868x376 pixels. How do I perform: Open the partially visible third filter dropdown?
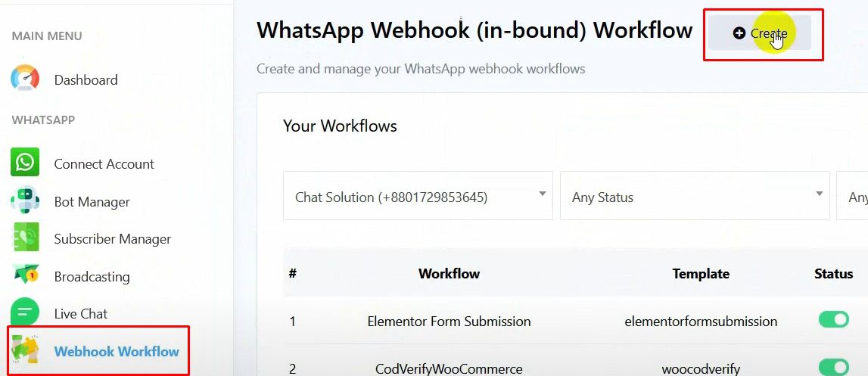(x=854, y=197)
